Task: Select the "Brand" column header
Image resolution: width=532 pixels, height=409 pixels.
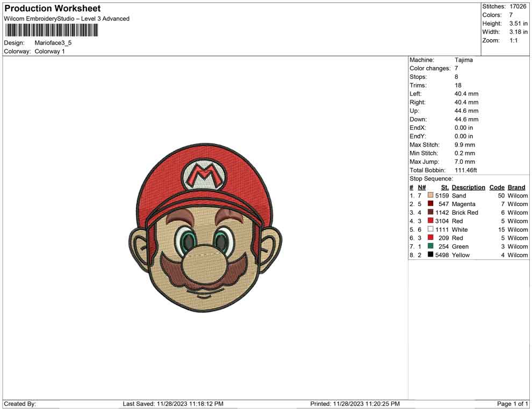Action: (x=516, y=187)
